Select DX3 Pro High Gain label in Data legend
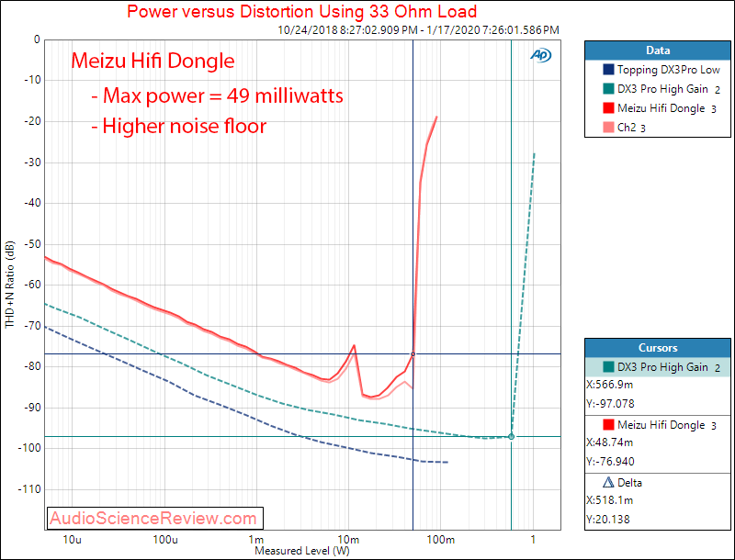This screenshot has height=560, width=735. tap(662, 89)
